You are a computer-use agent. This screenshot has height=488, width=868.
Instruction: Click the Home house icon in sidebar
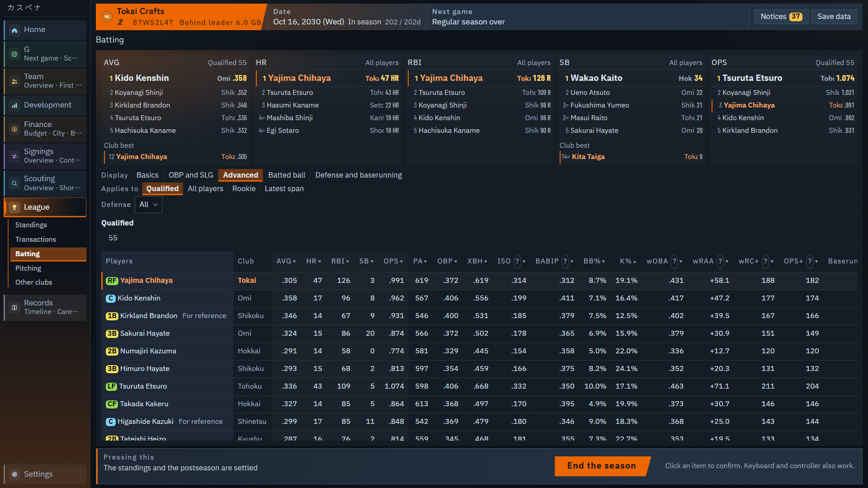[x=14, y=30]
